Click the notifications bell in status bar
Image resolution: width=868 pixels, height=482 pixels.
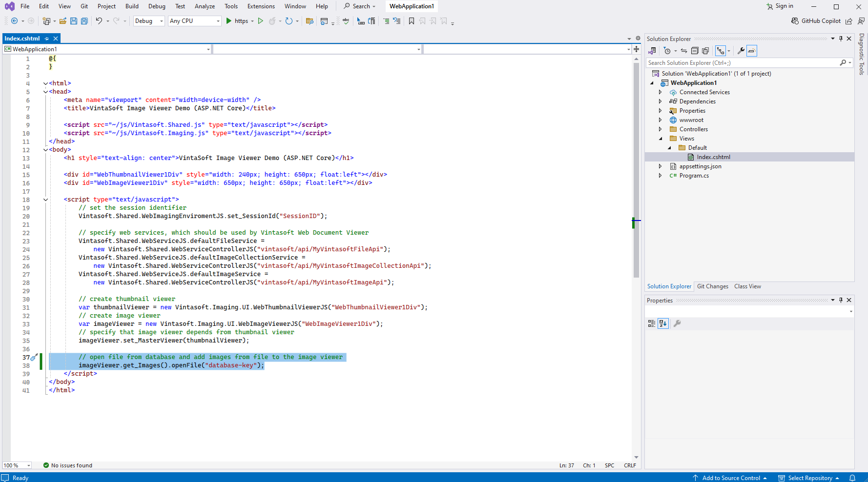852,478
